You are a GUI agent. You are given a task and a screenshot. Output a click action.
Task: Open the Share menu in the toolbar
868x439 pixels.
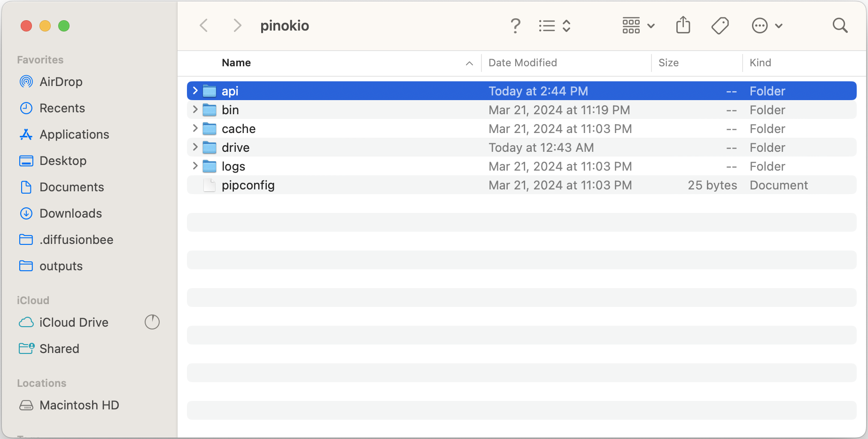683,25
